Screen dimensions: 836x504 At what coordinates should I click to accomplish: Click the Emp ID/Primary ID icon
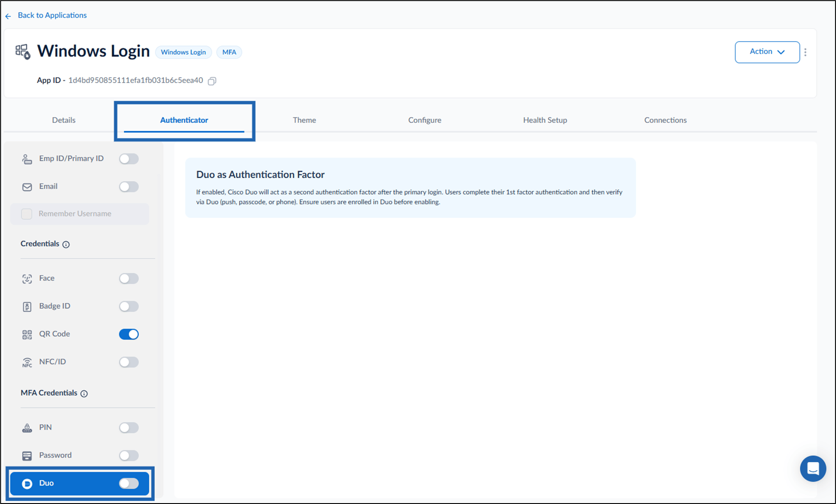click(x=27, y=159)
